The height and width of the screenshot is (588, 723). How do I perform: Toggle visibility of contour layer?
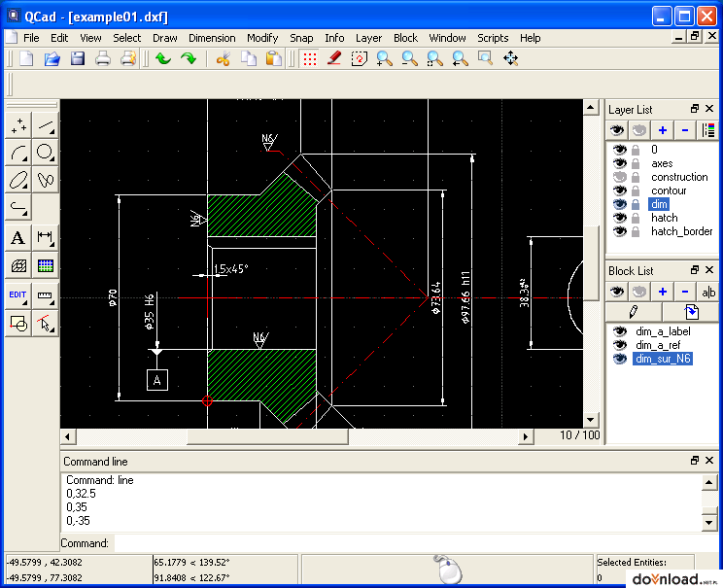click(620, 190)
